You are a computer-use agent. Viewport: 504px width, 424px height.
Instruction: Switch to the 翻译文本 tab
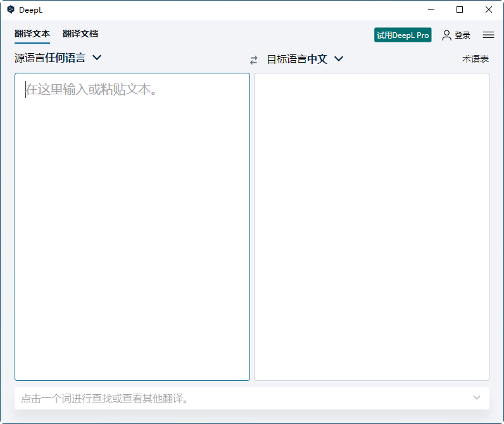pos(32,34)
